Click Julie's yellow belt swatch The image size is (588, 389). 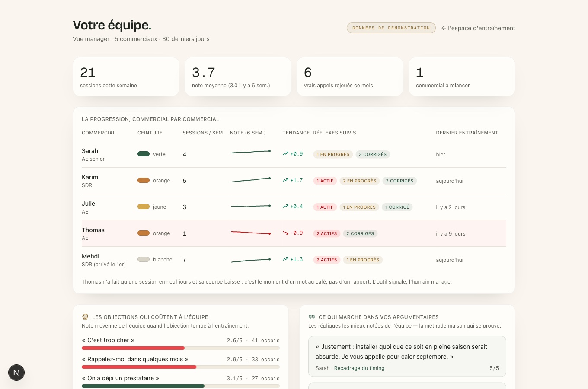144,207
